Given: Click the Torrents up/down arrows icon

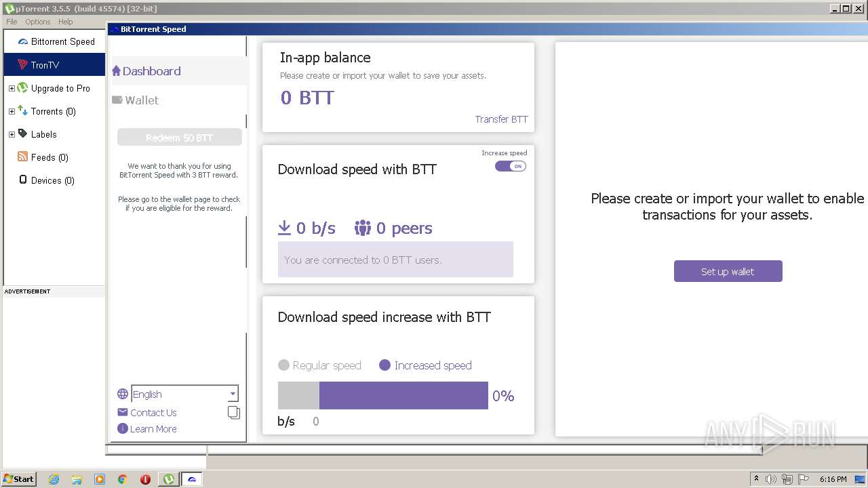Looking at the screenshot, I should pos(22,111).
